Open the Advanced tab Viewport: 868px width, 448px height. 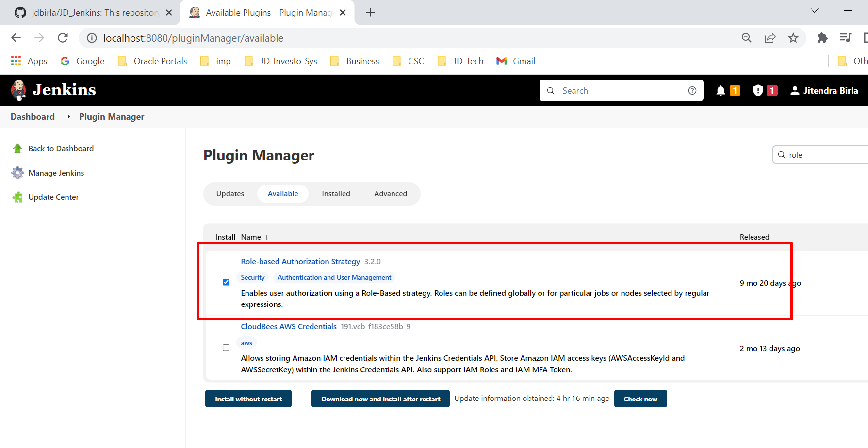click(391, 194)
